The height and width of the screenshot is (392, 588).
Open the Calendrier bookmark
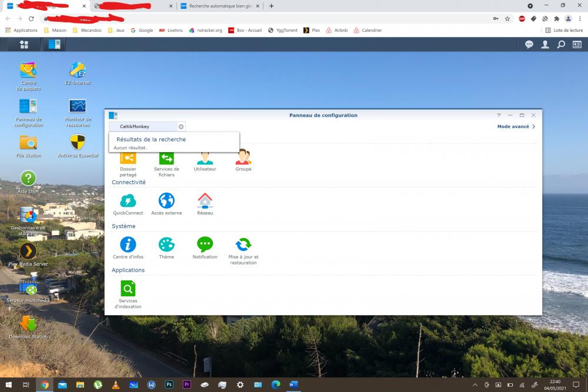tap(367, 31)
